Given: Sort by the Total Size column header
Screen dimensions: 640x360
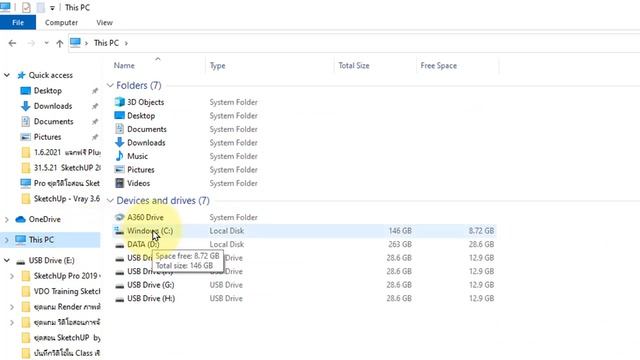Looking at the screenshot, I should (x=354, y=65).
